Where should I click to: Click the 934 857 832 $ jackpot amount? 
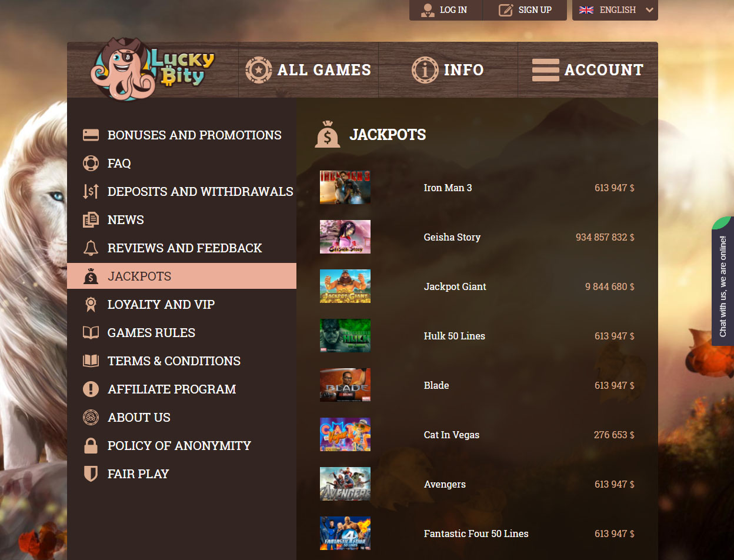605,237
